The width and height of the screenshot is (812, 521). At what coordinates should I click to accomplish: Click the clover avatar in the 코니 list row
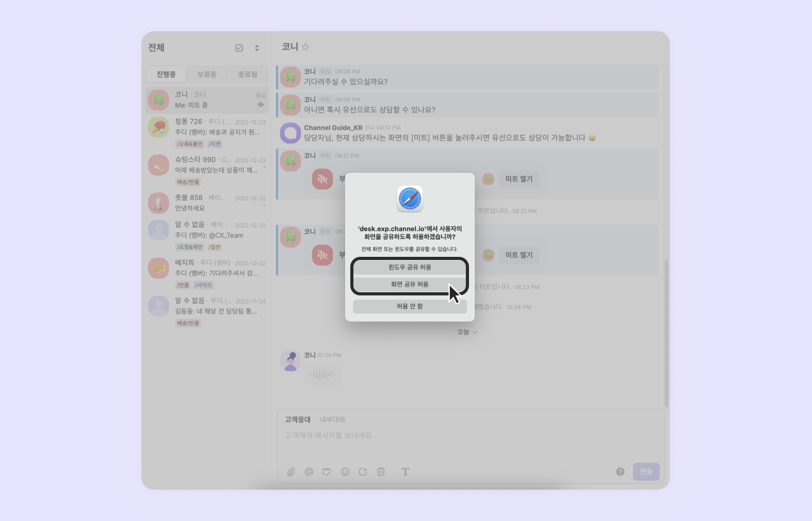click(159, 100)
